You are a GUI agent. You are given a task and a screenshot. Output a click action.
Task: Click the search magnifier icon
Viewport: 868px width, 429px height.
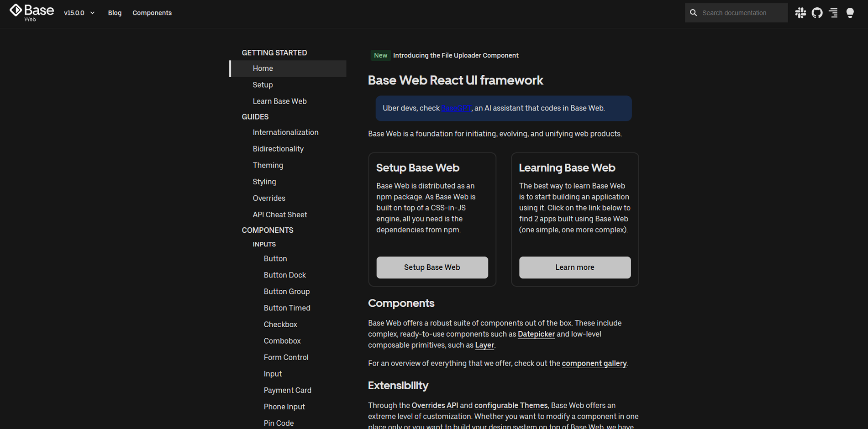(x=693, y=13)
